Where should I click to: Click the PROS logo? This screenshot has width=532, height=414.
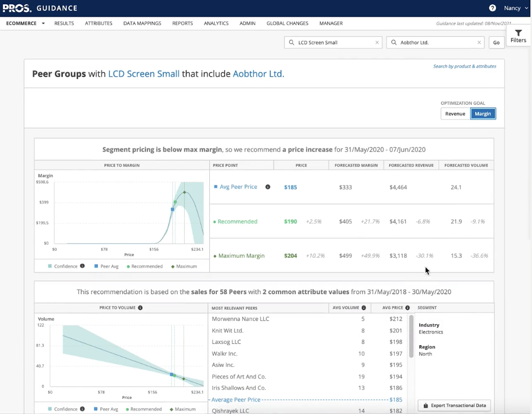[17, 8]
